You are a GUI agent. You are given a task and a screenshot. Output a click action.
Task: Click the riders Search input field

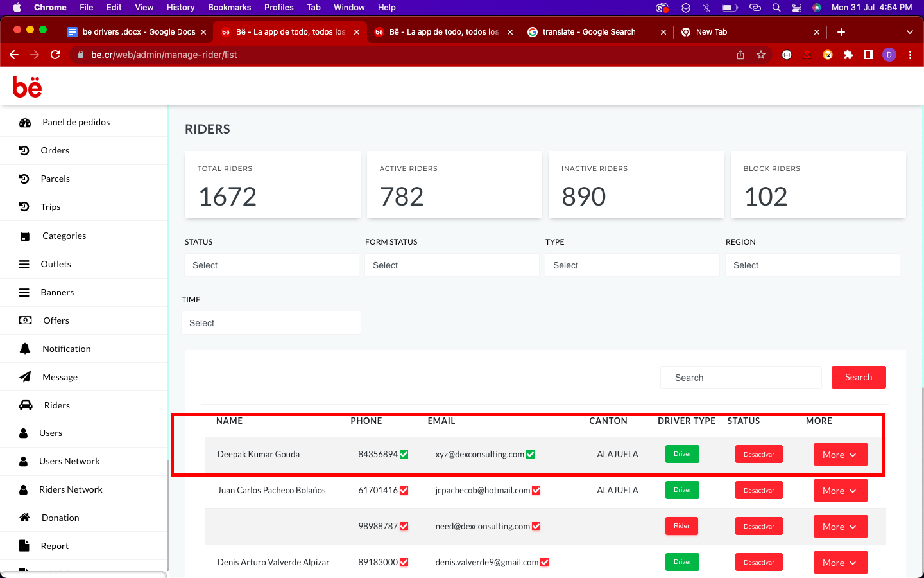tap(740, 378)
